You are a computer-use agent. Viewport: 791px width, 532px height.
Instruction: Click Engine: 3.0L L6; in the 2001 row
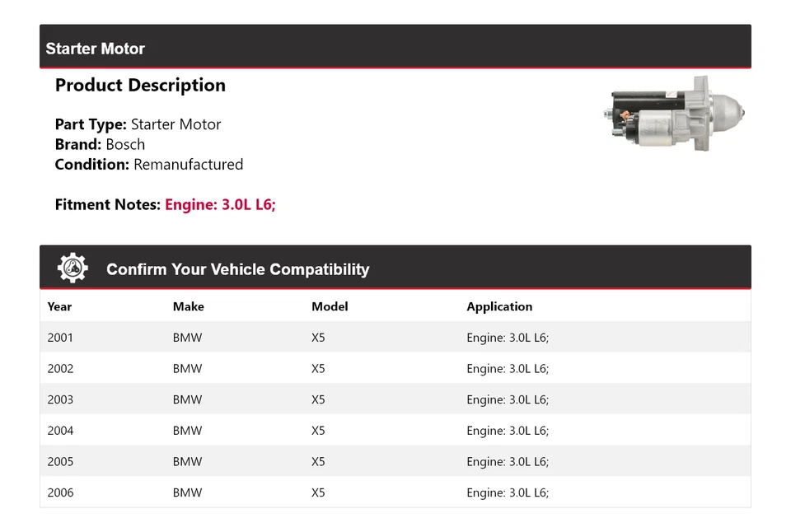click(x=508, y=338)
